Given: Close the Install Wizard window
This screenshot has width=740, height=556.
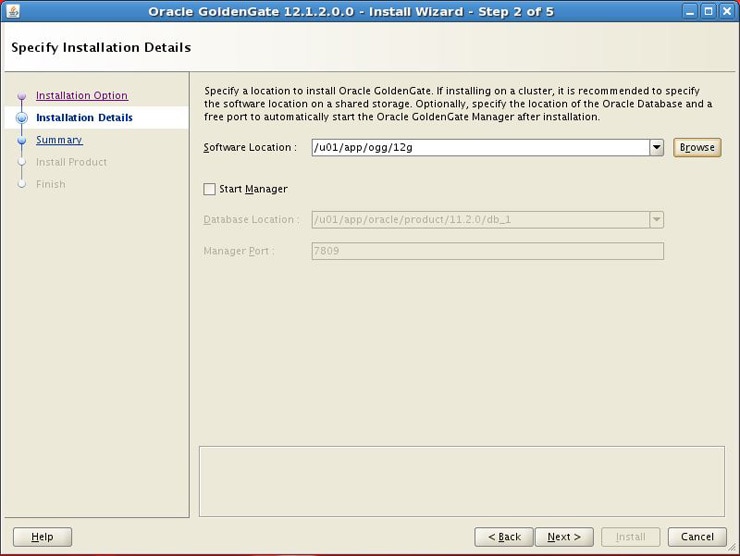Looking at the screenshot, I should (x=727, y=11).
